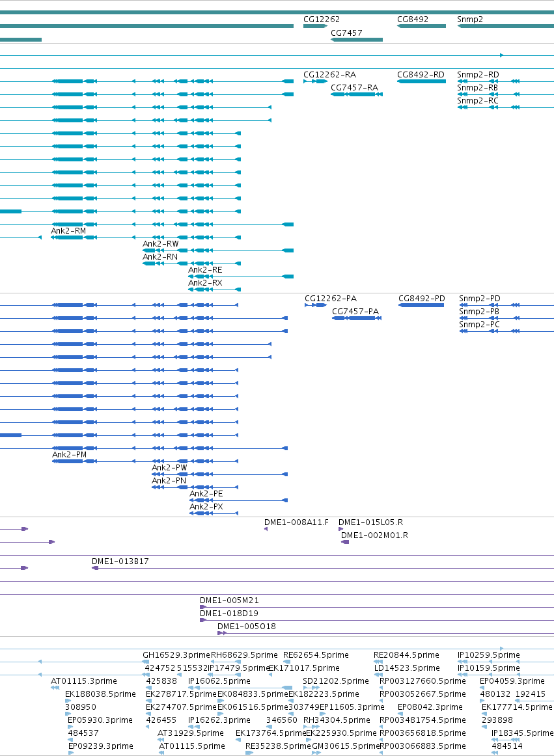Open BAC clone DME1-005O18
Image resolution: width=554 pixels, height=756 pixels.
(385, 633)
